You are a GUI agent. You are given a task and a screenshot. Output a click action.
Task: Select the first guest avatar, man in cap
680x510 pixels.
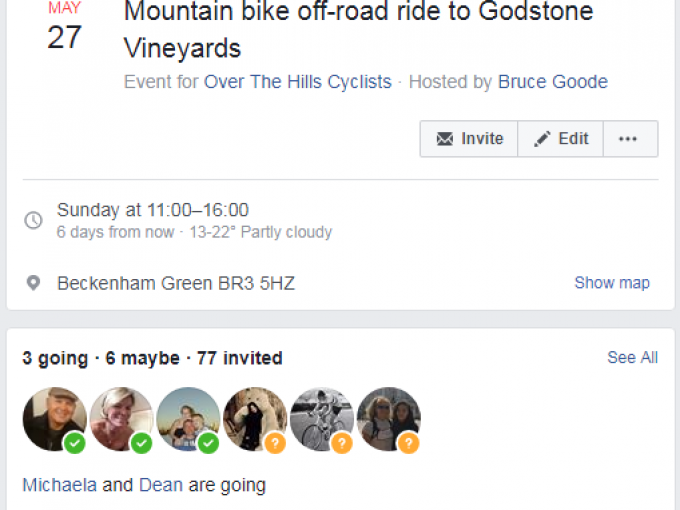coord(54,419)
